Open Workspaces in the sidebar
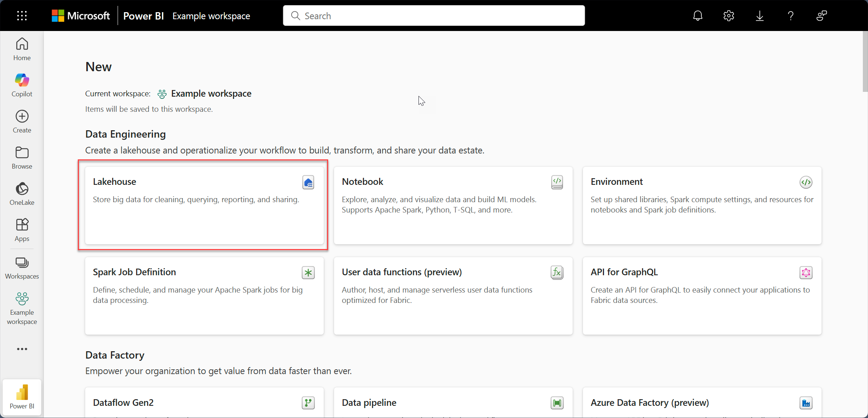This screenshot has width=868, height=418. click(22, 268)
